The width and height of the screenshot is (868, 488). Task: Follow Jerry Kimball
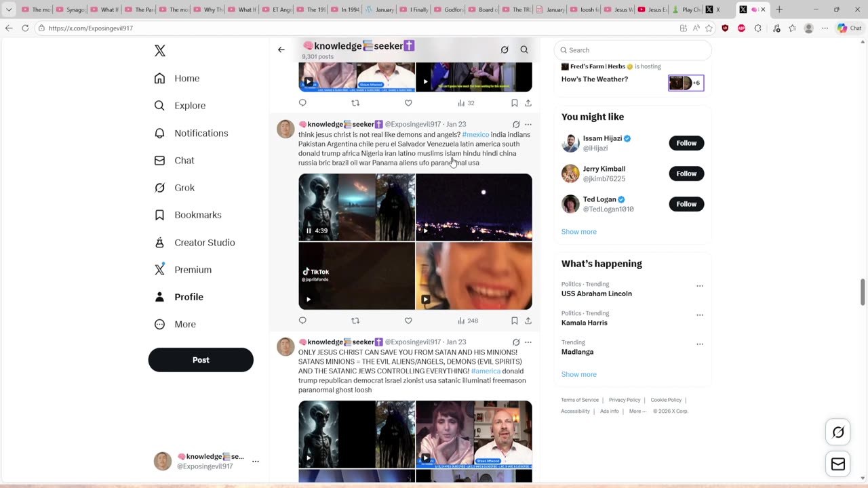(686, 174)
